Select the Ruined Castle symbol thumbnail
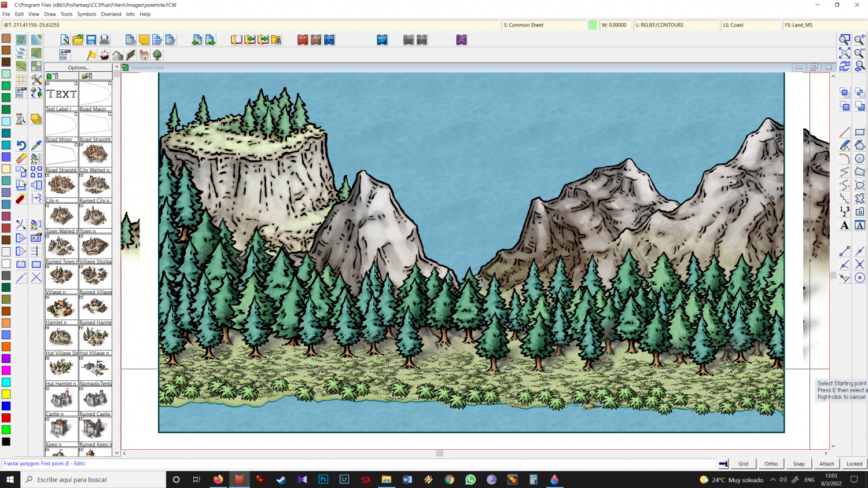This screenshot has width=868, height=488. coord(95,401)
